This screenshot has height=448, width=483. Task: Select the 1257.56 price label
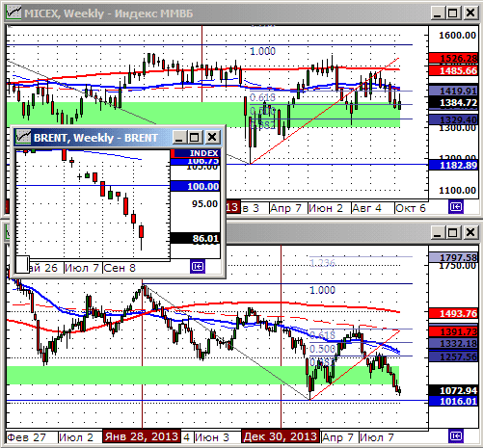[x=454, y=356]
